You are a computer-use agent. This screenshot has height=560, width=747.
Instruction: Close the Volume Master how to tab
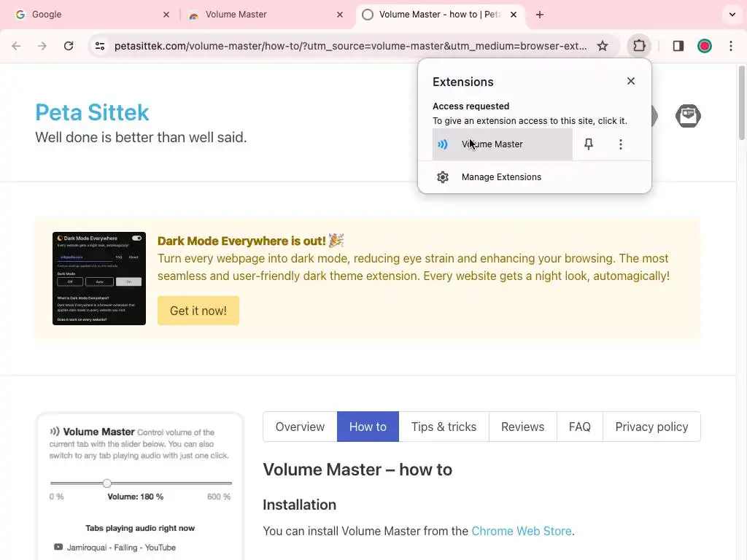[514, 15]
